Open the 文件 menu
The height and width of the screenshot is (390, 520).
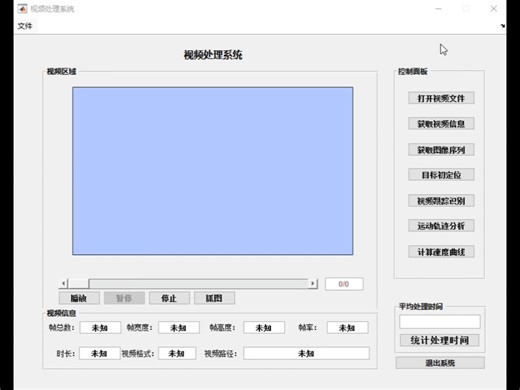pos(25,26)
